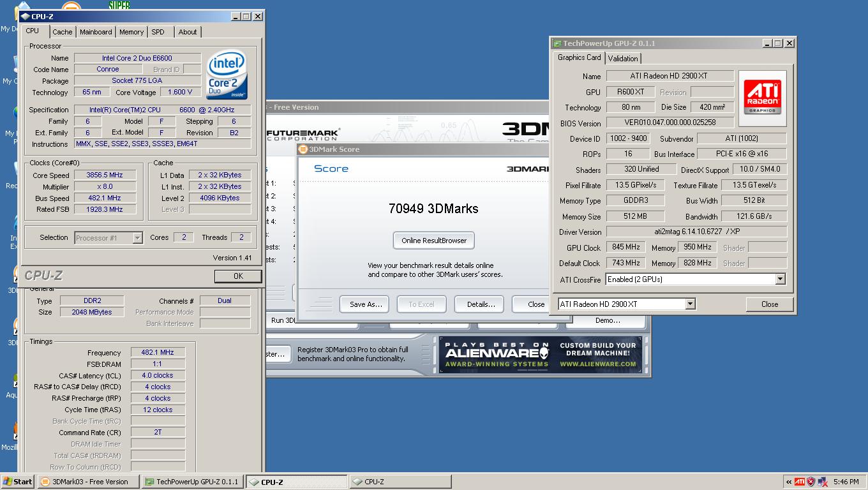
Task: Select the active CPU-Z taskbar button
Action: (x=297, y=482)
